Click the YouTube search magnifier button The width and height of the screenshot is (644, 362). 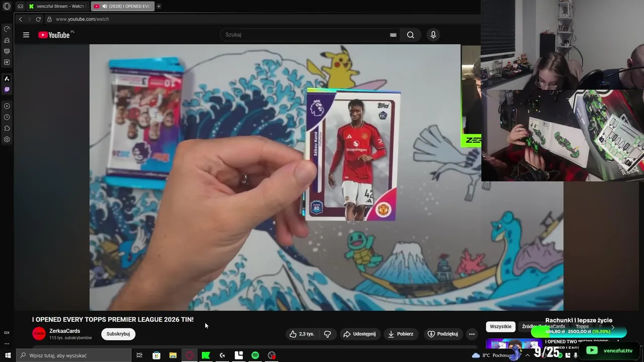point(411,35)
